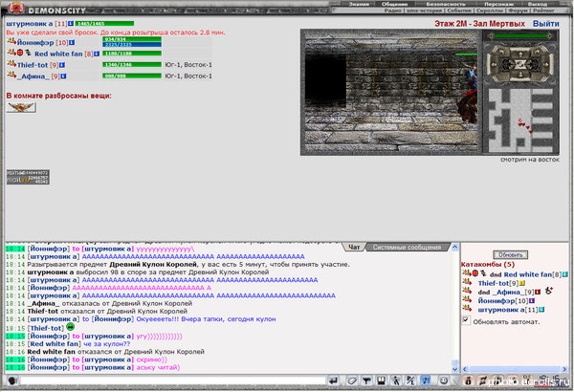Click the round icon left of chat input

point(12,381)
